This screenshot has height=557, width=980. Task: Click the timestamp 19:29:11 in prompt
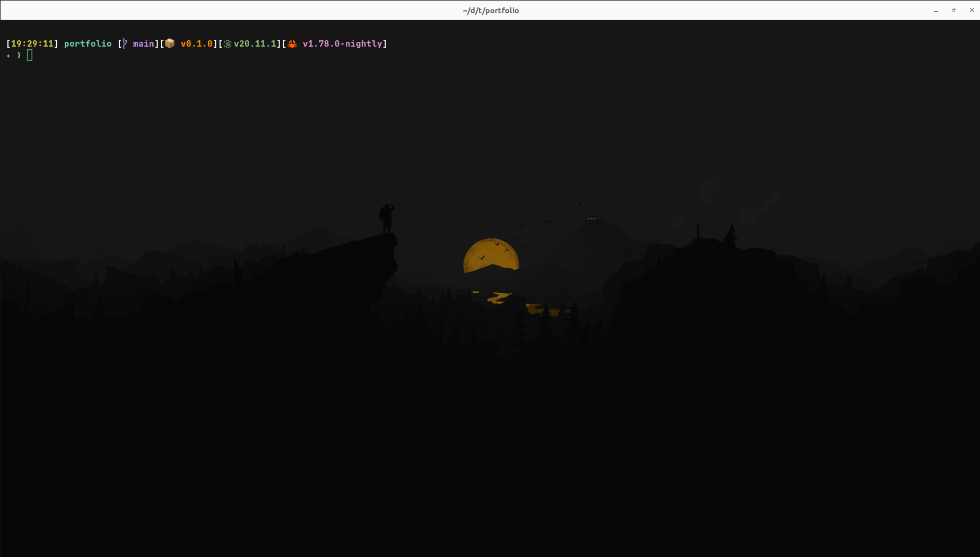(x=32, y=44)
